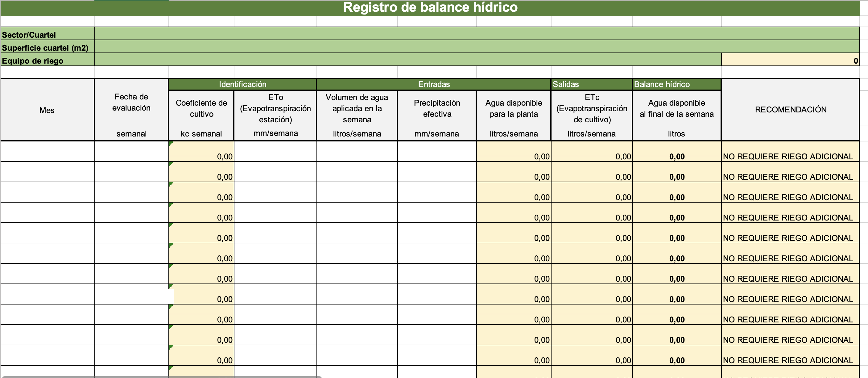The image size is (868, 378).
Task: Select the 'Salidas' group header
Action: [591, 84]
